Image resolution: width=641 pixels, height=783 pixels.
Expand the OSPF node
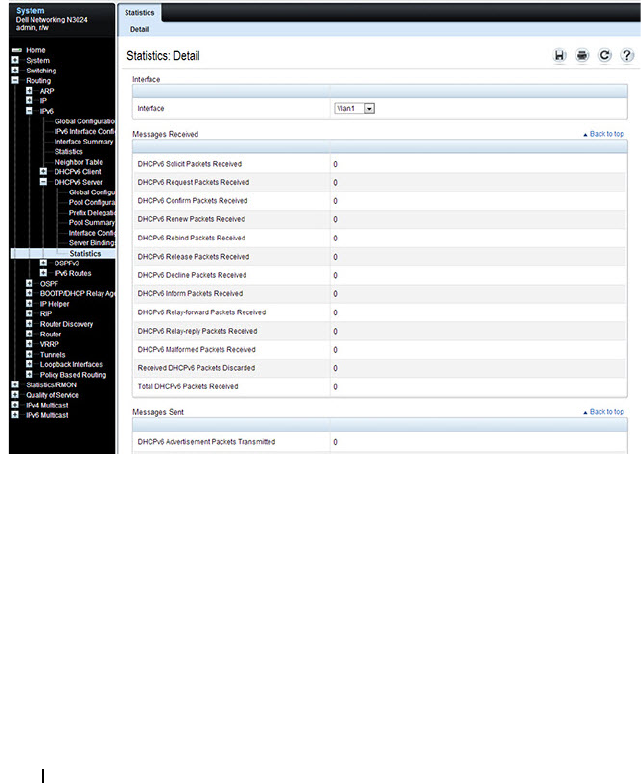click(x=29, y=283)
